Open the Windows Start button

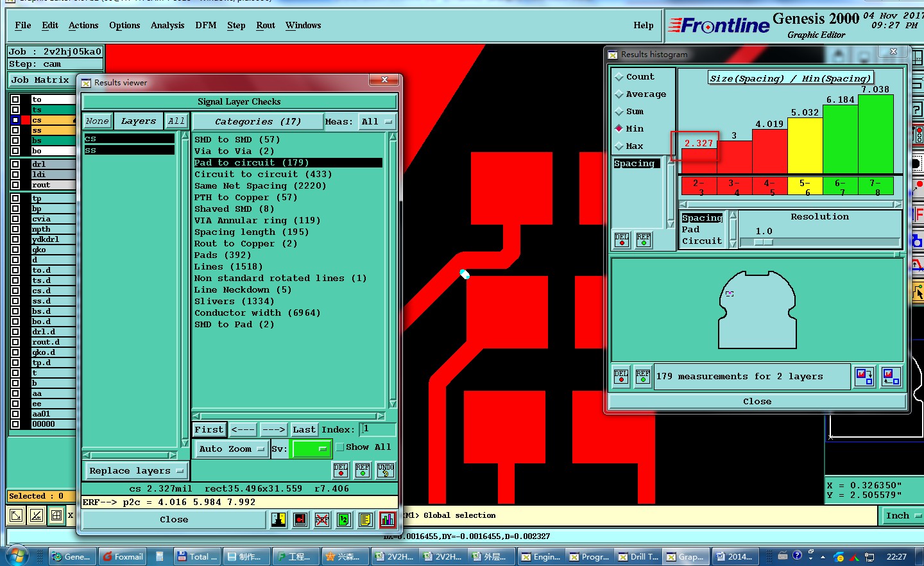click(17, 556)
